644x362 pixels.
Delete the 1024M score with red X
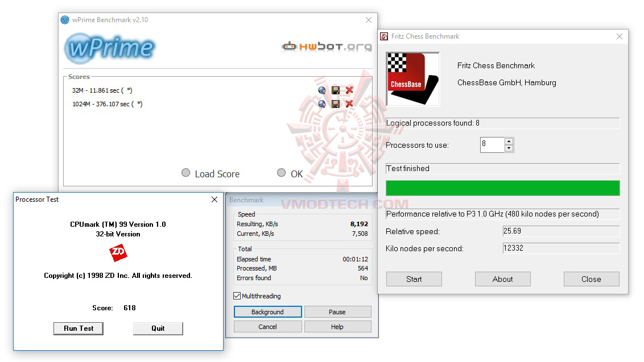349,104
